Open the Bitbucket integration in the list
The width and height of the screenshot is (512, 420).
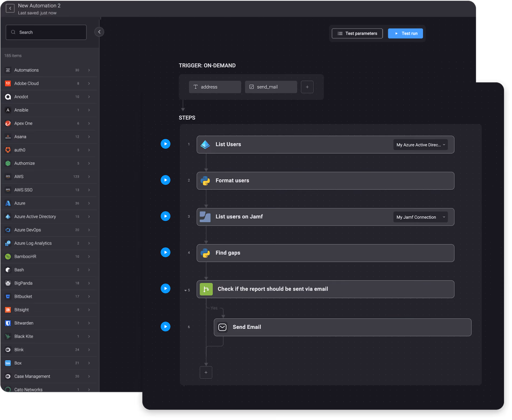tap(49, 297)
